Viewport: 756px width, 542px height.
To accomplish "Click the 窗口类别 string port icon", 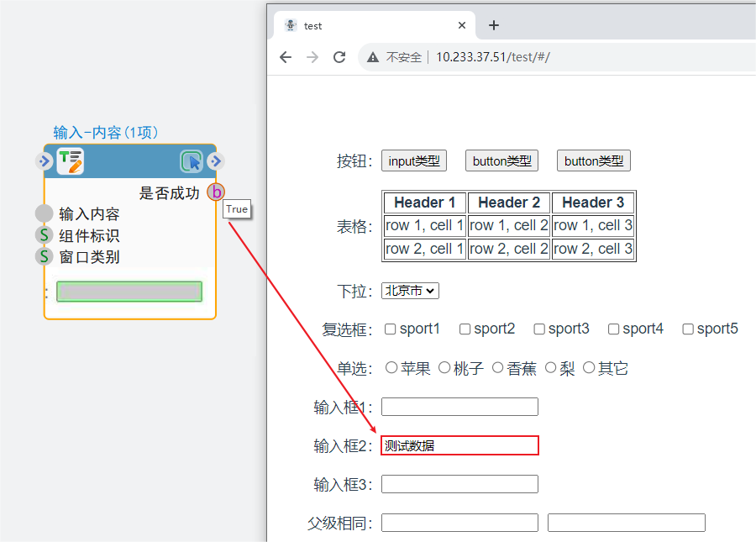I will [x=45, y=256].
